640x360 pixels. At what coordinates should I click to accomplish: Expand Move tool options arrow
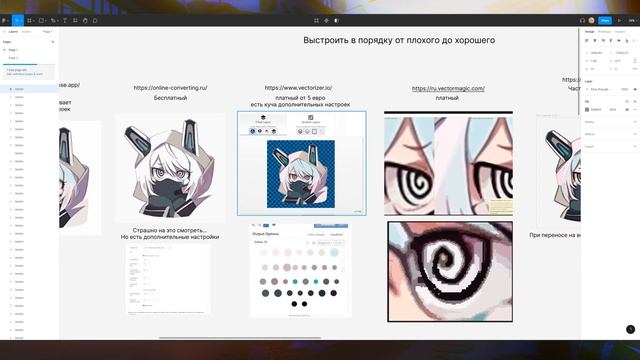click(x=22, y=20)
